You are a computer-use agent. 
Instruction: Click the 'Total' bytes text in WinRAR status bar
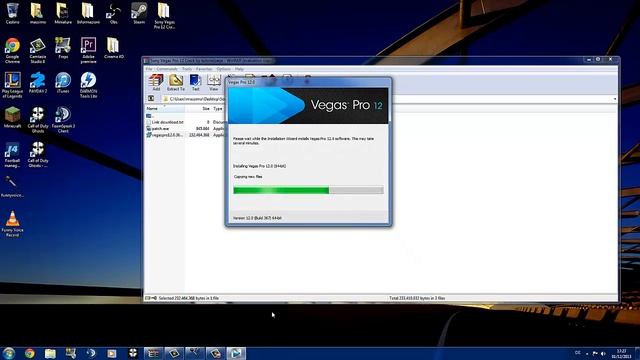[x=417, y=298]
